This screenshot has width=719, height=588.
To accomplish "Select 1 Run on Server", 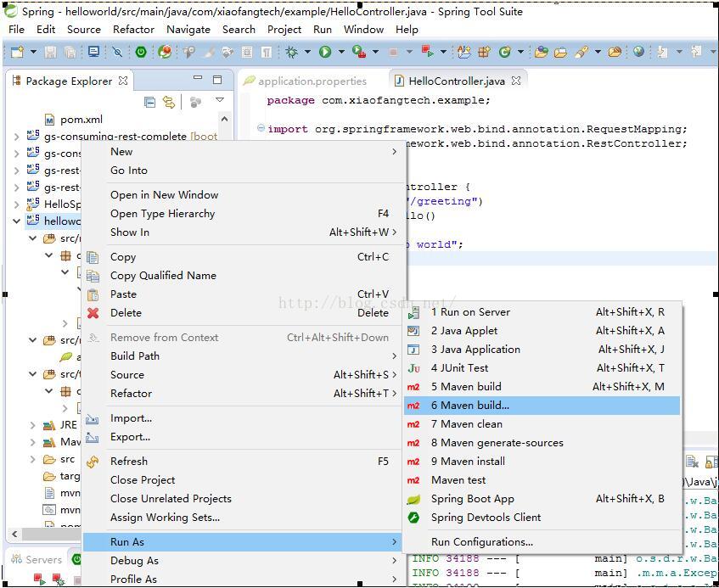I will point(542,312).
